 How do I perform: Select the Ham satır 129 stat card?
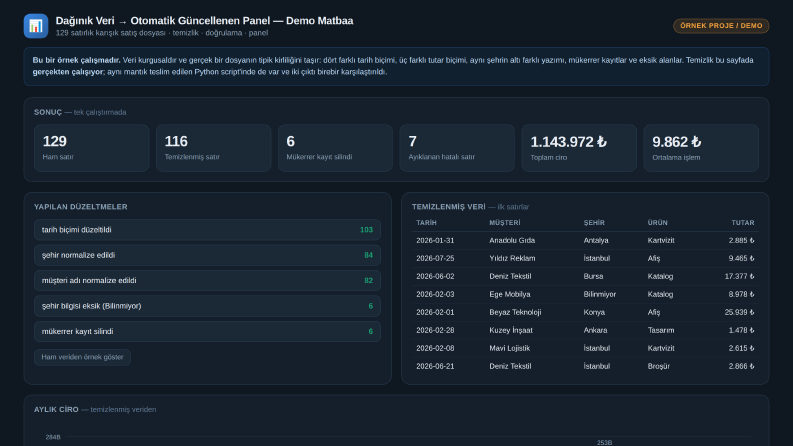pos(92,148)
